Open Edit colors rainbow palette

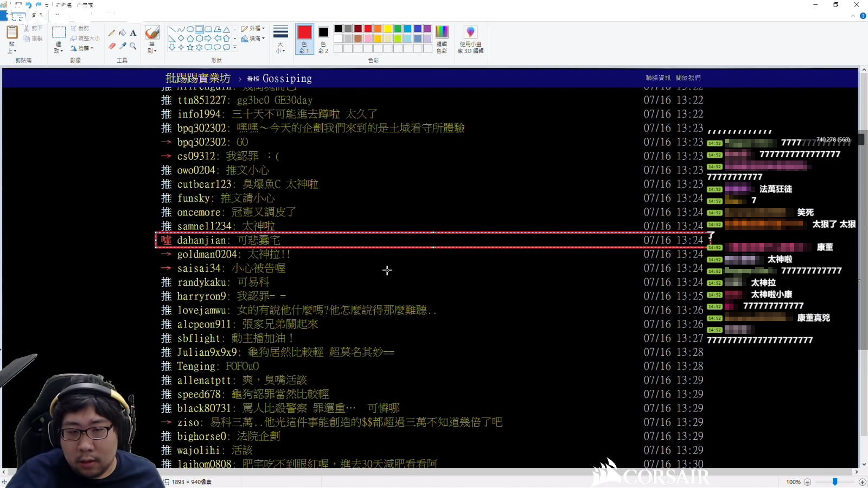pos(442,38)
